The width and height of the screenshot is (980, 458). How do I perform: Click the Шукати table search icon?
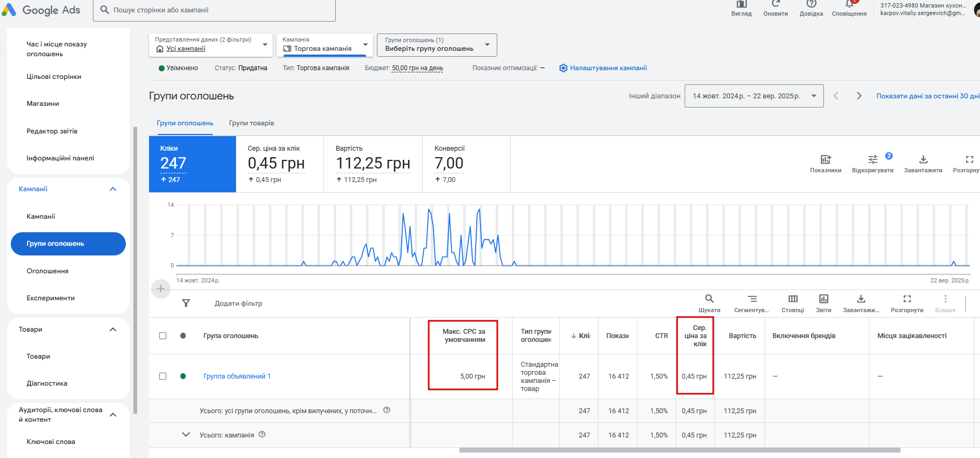(709, 299)
